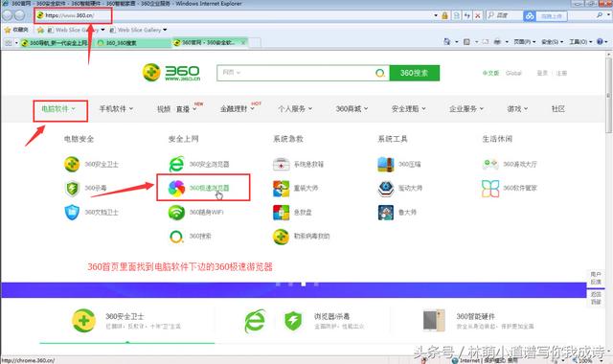
Task: Click the IE address bar URL field
Action: 235,15
